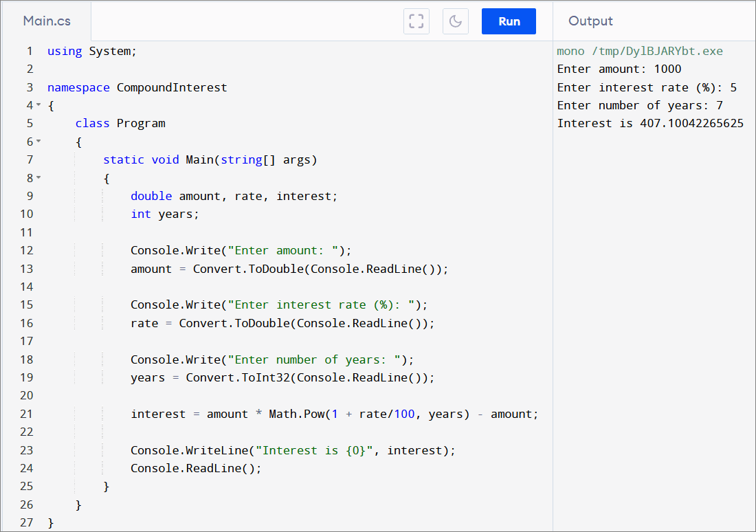Screen dimensions: 756x532
Task: Click line number 15 in the gutter
Action: point(27,304)
